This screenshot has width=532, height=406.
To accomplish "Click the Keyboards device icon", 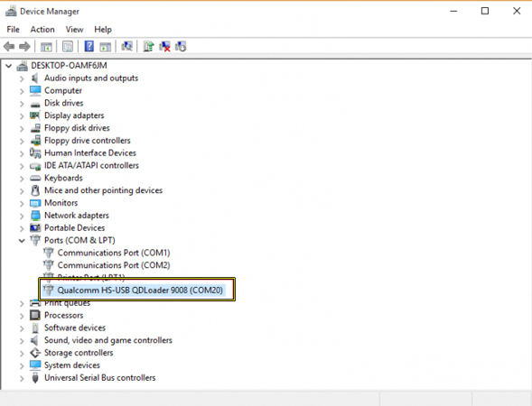I will (x=35, y=178).
